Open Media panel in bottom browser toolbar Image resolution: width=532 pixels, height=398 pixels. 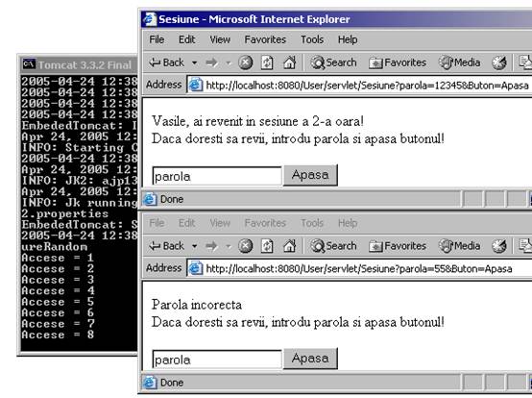[460, 246]
